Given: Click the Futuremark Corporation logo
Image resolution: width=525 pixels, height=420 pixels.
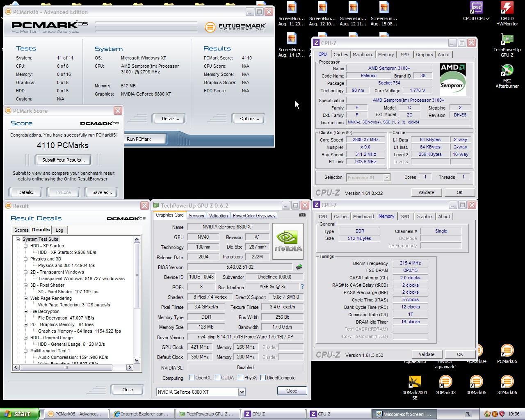Looking at the screenshot, I should click(x=236, y=27).
